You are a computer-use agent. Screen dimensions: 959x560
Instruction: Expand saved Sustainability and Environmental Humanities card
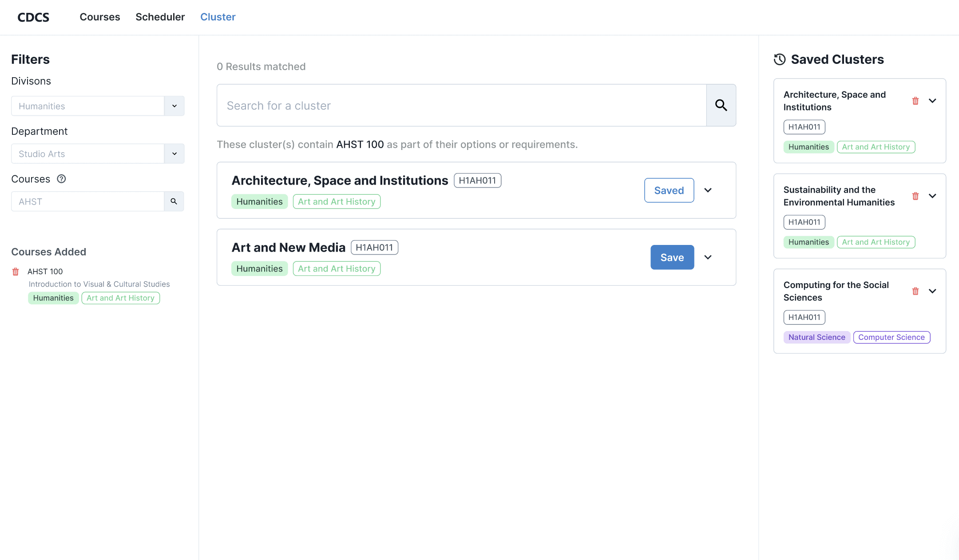click(932, 196)
